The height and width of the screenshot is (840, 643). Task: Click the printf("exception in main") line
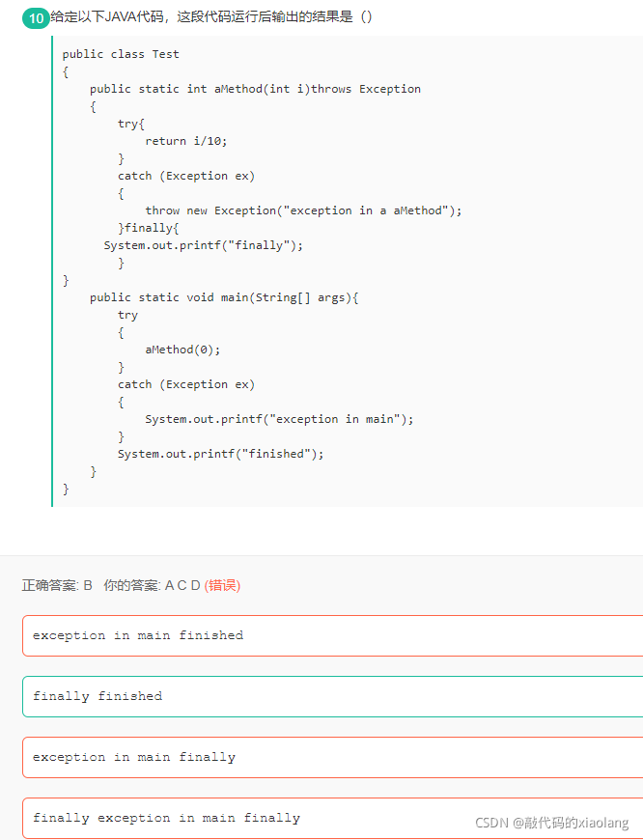point(279,419)
